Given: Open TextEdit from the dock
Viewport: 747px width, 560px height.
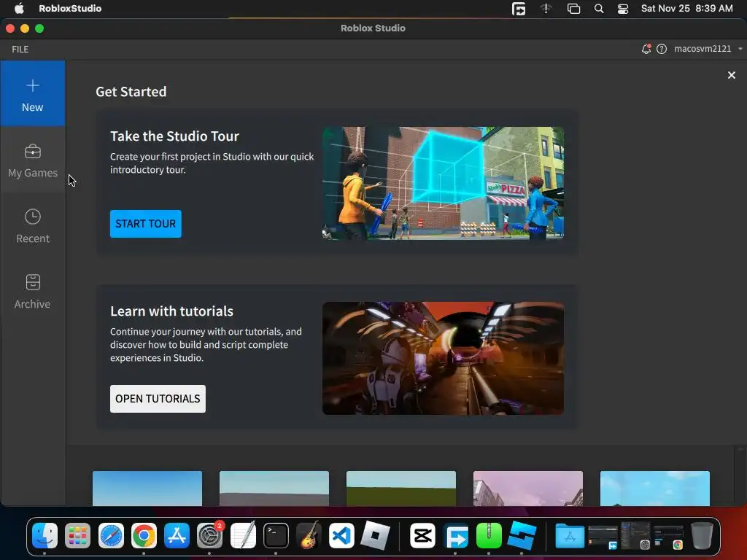Looking at the screenshot, I should pos(243,535).
